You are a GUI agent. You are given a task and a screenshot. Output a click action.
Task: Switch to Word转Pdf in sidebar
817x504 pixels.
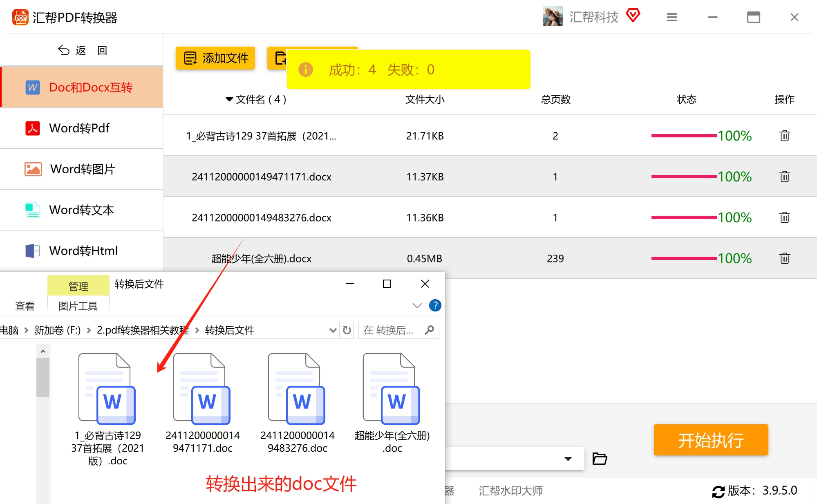pyautogui.click(x=80, y=128)
